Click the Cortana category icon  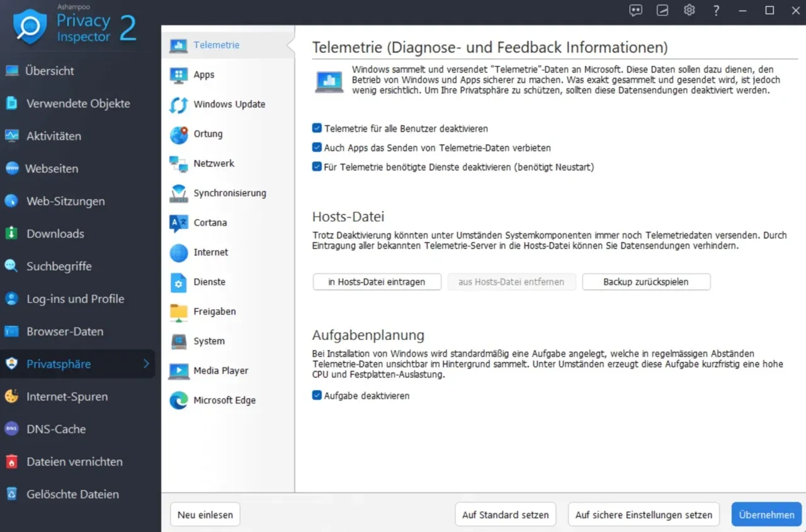(x=179, y=223)
